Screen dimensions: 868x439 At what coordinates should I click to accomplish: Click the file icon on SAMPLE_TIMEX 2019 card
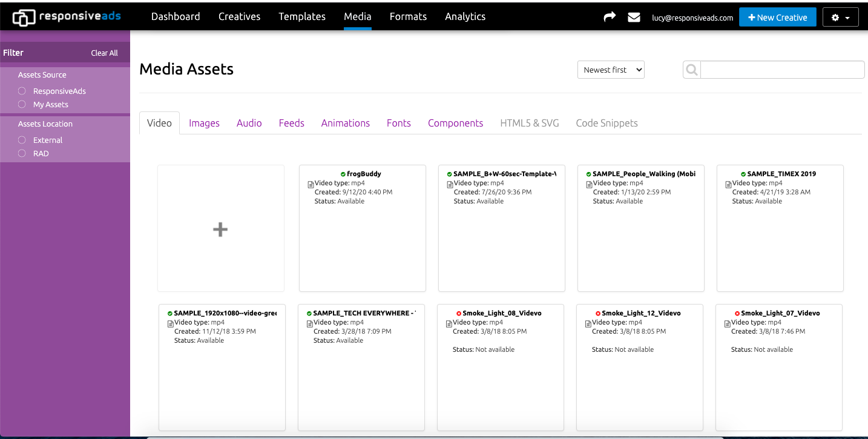(x=729, y=185)
